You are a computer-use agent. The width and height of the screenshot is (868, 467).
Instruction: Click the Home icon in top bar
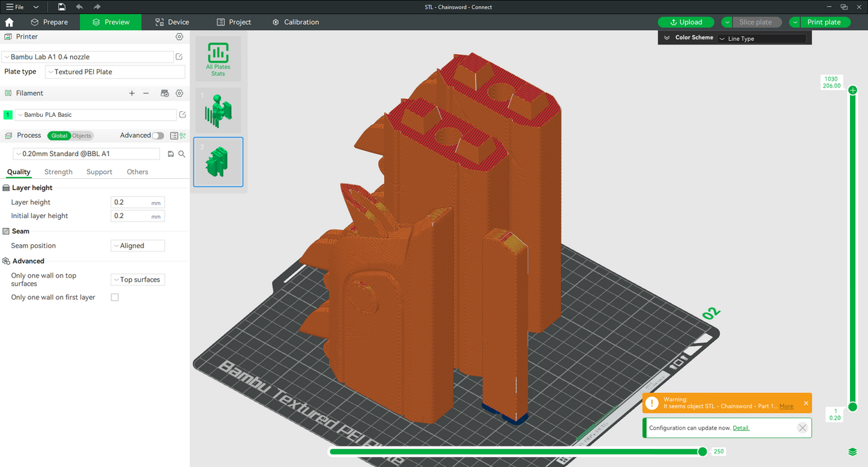click(x=9, y=22)
